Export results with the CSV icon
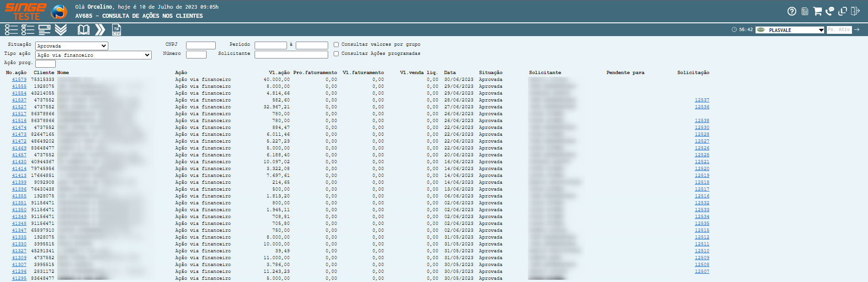 tap(117, 30)
